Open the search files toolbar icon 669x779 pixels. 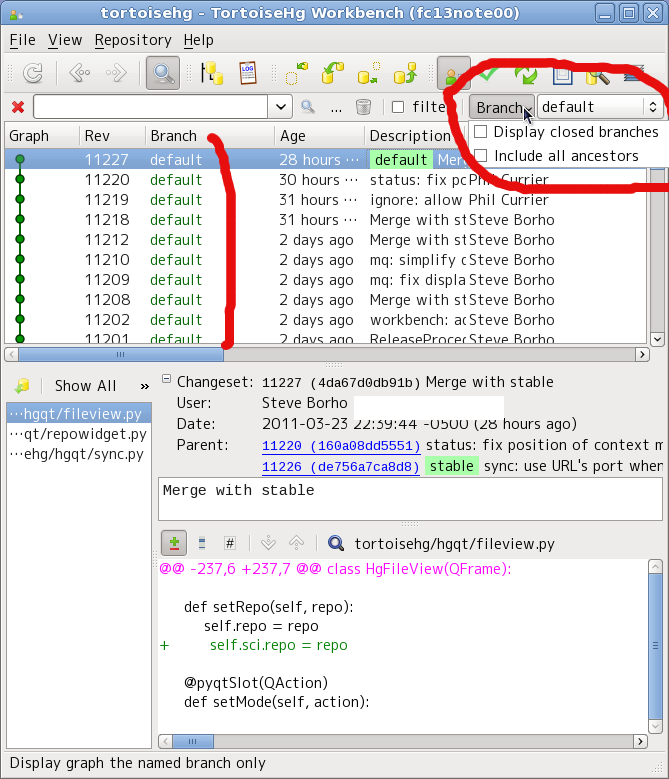click(x=597, y=75)
